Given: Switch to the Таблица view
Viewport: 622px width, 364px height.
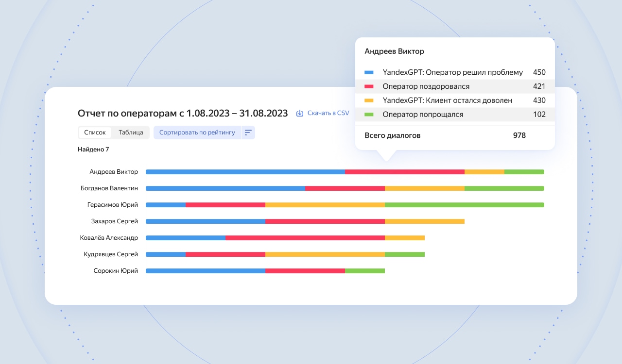Looking at the screenshot, I should point(131,132).
